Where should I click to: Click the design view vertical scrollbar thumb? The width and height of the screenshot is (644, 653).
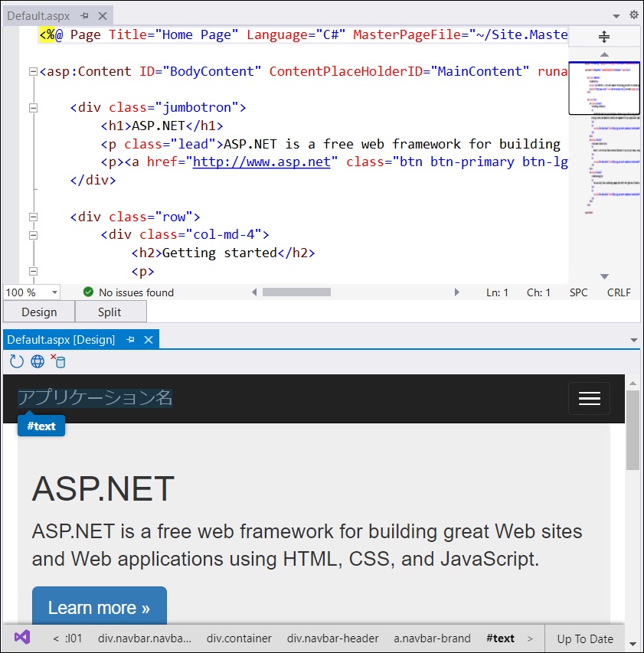(x=633, y=430)
